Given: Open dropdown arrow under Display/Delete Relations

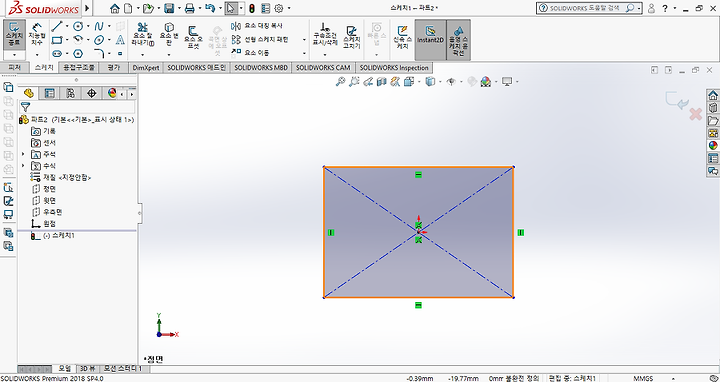Looking at the screenshot, I should 325,55.
